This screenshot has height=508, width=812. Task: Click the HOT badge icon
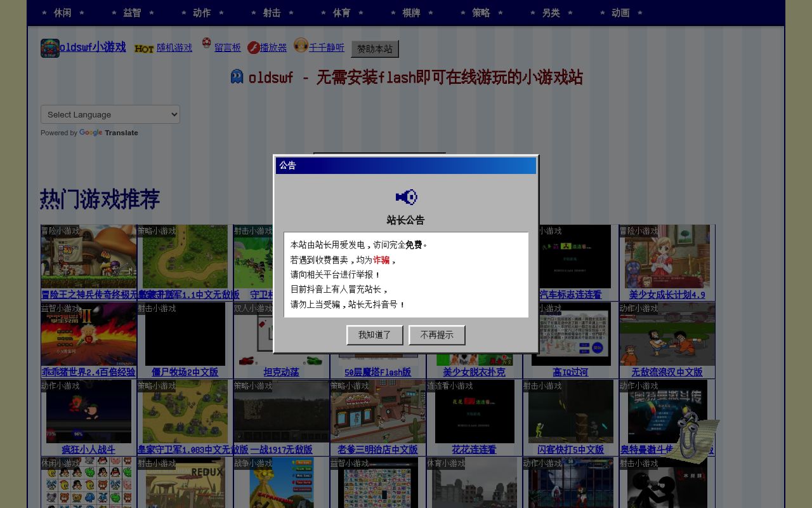pos(144,49)
